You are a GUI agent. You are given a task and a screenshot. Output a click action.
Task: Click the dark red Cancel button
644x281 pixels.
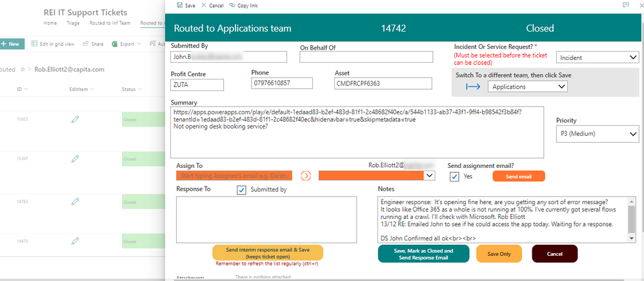[554, 254]
